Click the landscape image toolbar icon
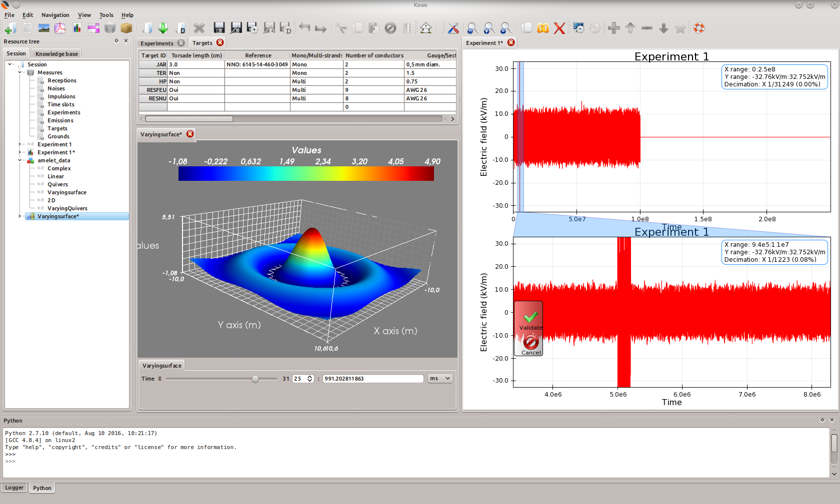 click(x=44, y=28)
